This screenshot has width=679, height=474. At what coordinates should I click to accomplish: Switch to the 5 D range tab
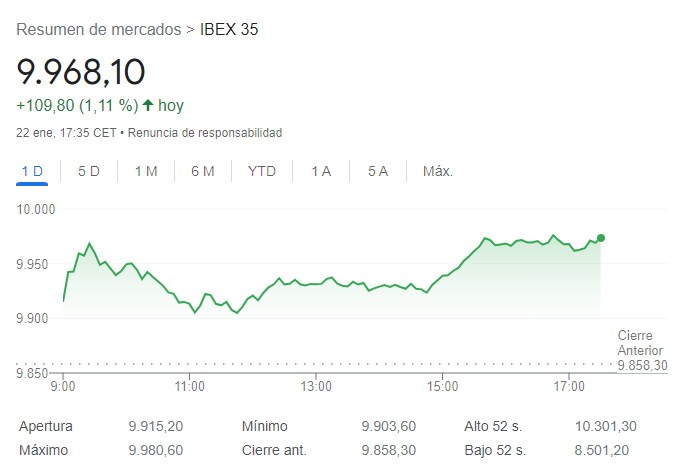click(x=89, y=171)
